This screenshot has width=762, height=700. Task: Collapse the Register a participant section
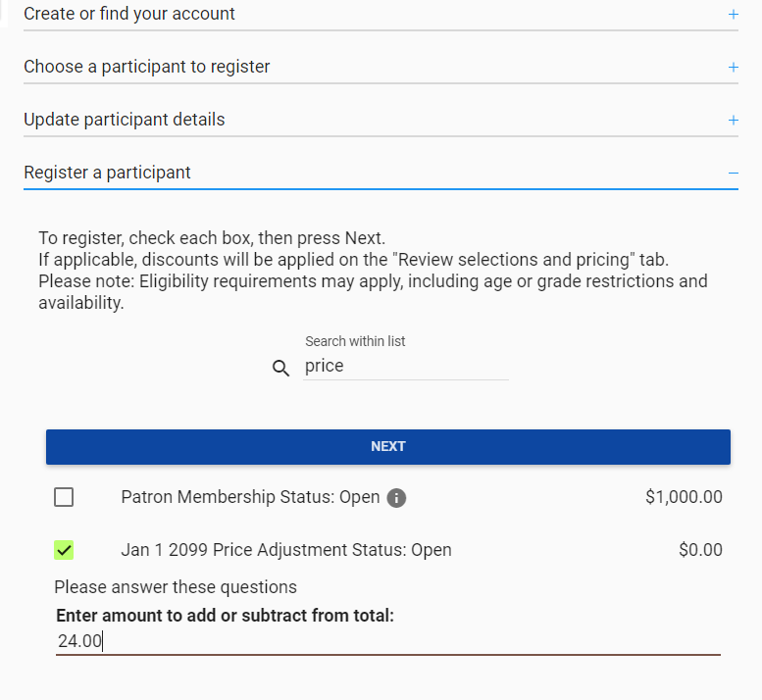381,173
